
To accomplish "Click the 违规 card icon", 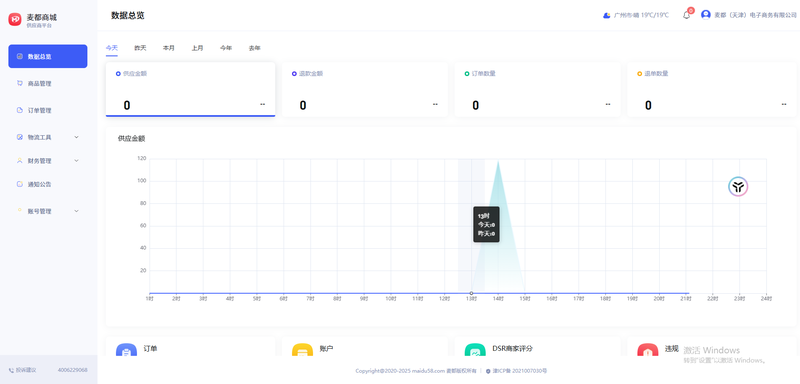I will click(x=647, y=351).
